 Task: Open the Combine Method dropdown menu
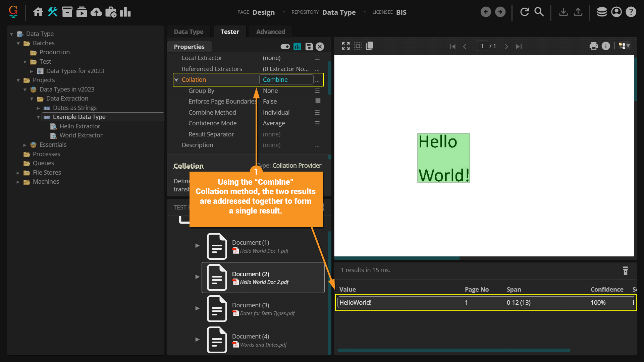tap(317, 113)
